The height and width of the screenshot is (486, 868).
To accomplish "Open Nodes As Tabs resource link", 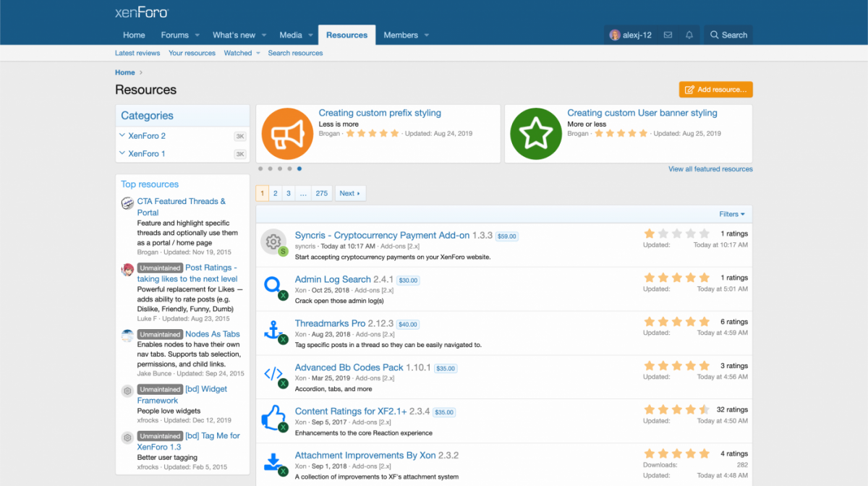I will tap(213, 334).
